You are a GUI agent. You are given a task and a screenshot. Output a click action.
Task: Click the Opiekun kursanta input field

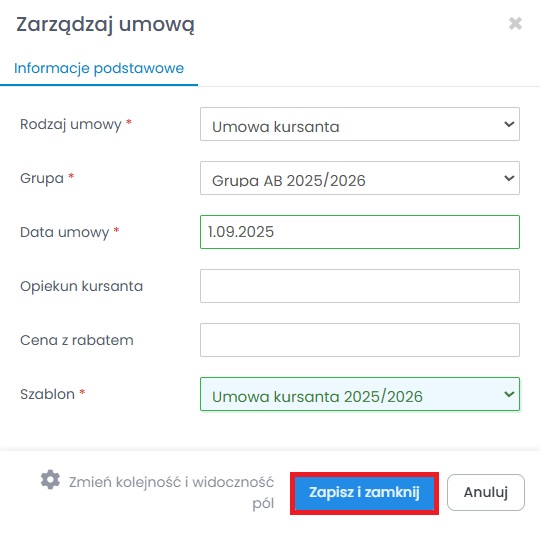tap(360, 286)
